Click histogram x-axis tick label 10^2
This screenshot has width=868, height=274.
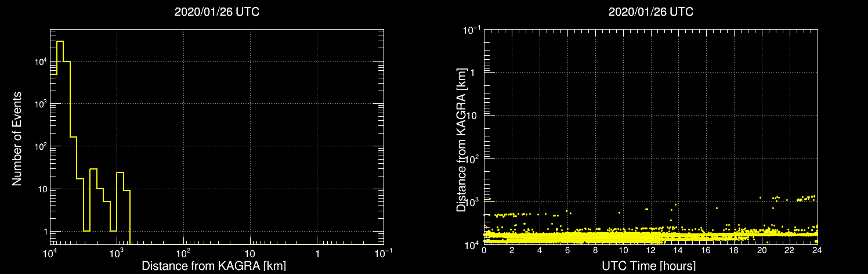(183, 253)
